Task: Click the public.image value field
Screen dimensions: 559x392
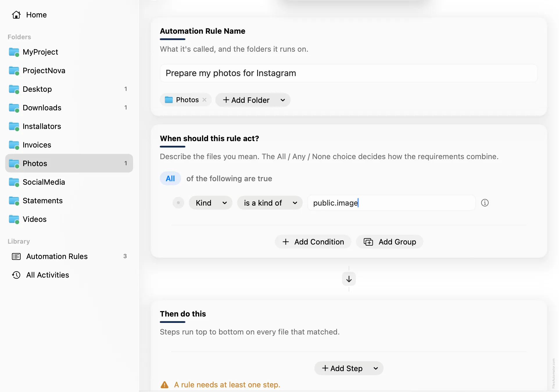Action: click(391, 203)
